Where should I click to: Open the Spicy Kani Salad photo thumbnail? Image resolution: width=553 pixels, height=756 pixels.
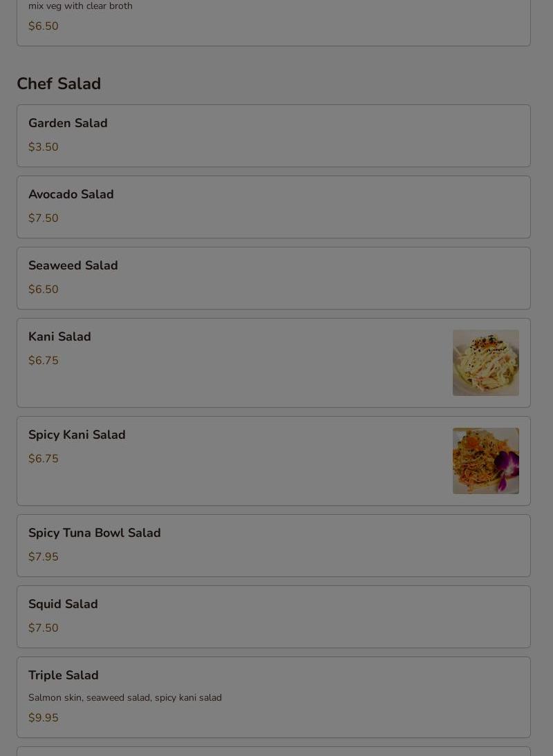(x=485, y=460)
